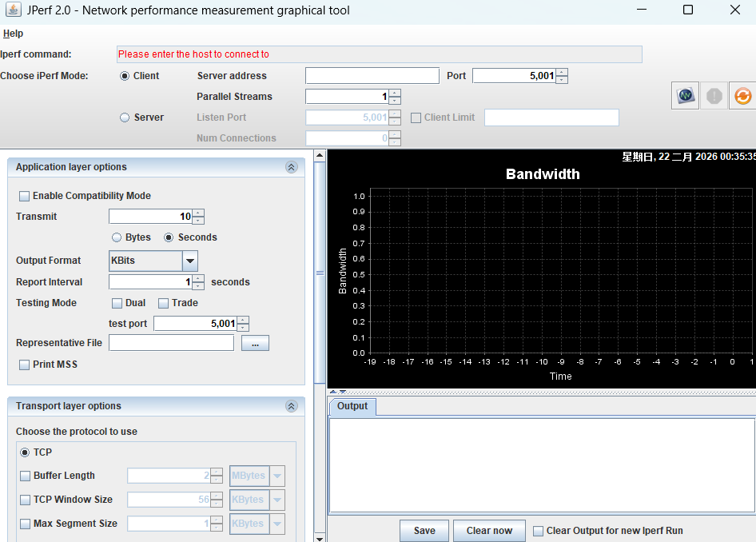Increase Report Interval with up arrow
This screenshot has width=756, height=542.
pyautogui.click(x=198, y=279)
